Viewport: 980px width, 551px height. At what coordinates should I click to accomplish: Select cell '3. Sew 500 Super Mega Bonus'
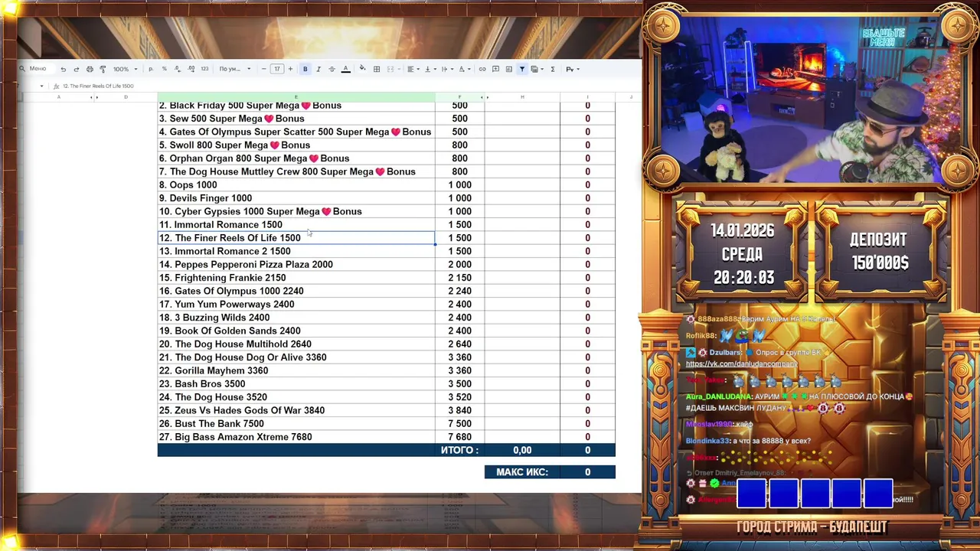(296, 119)
